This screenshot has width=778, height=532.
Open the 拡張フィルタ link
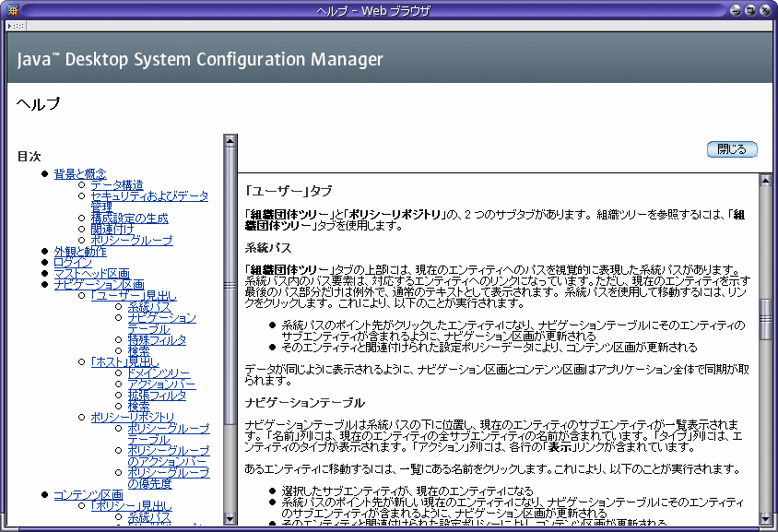pos(157,396)
